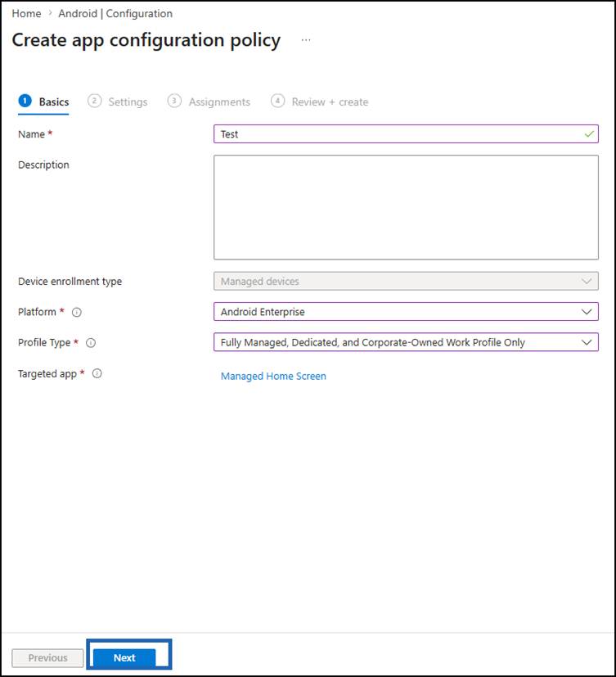Open the Home breadcrumb link

[26, 13]
